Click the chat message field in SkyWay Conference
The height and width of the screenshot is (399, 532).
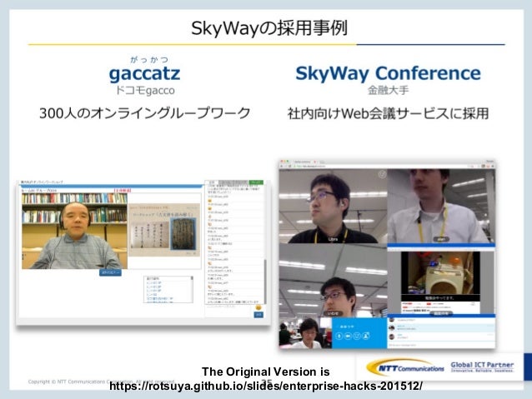pos(441,345)
